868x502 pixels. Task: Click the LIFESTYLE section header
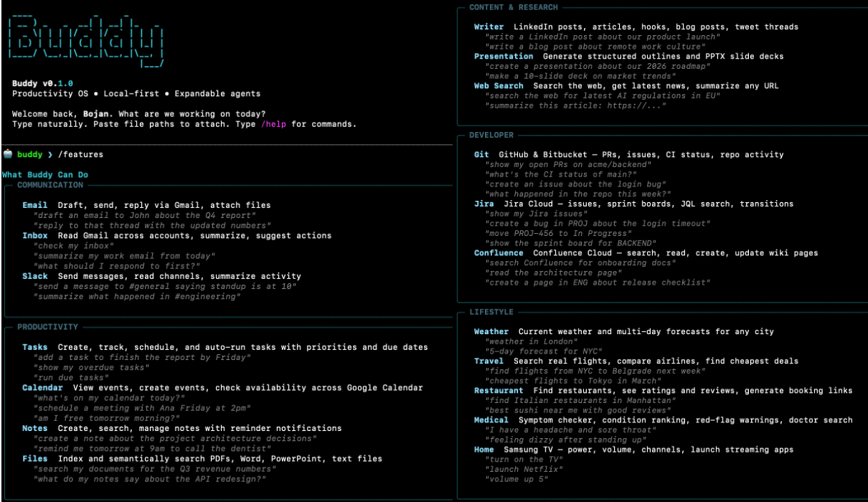491,312
